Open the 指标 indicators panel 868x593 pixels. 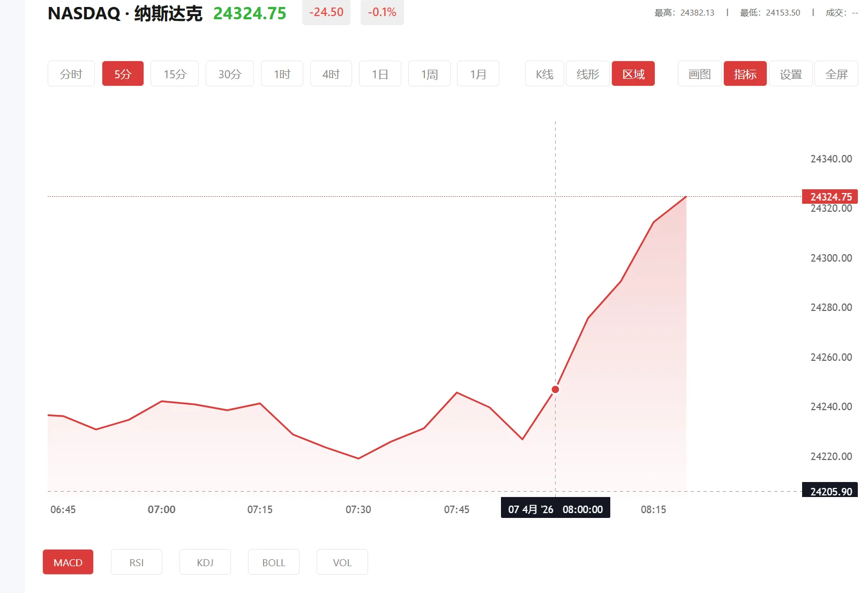click(745, 73)
